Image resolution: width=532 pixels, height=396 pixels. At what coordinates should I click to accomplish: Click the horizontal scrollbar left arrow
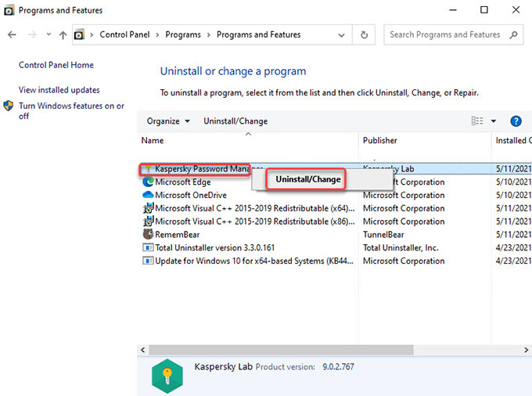pos(143,350)
